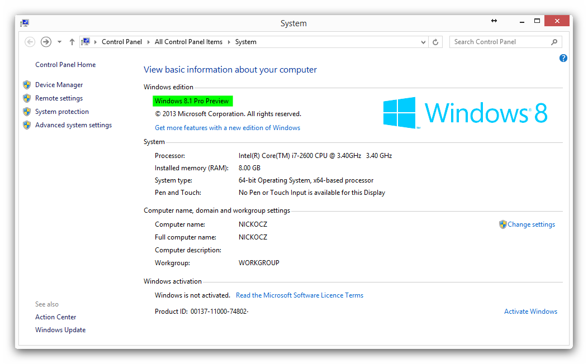Click the System icon in the title bar
Screen dimensions: 588x364
(x=25, y=23)
